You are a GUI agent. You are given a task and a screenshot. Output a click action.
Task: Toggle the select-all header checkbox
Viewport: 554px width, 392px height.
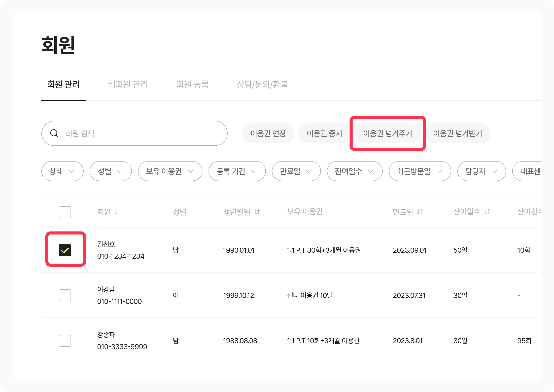[x=65, y=212]
